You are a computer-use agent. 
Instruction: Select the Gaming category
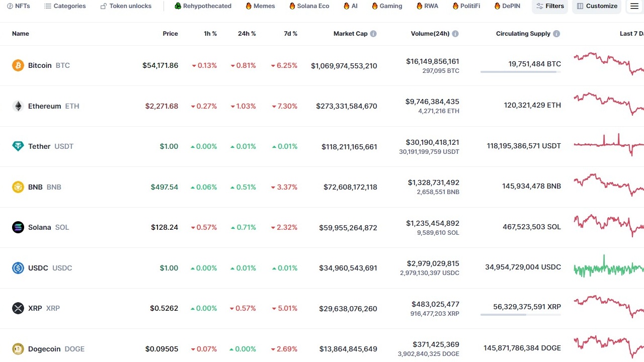387,6
